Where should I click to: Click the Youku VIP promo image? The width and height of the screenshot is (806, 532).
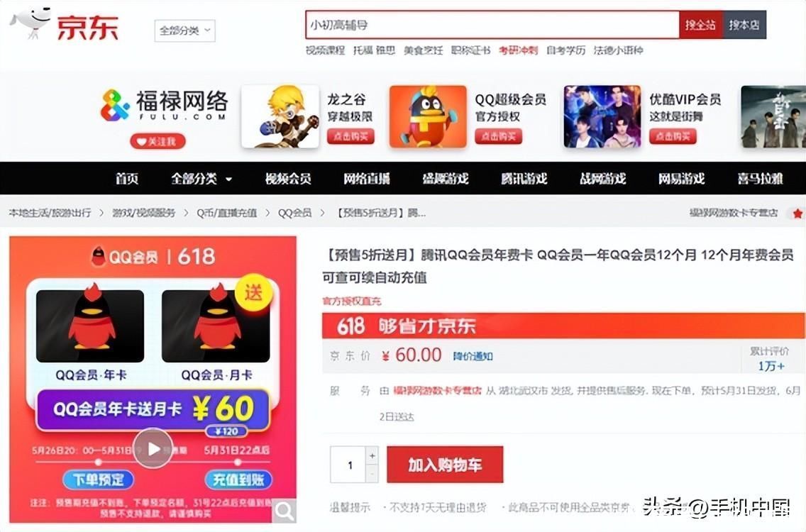tap(602, 116)
